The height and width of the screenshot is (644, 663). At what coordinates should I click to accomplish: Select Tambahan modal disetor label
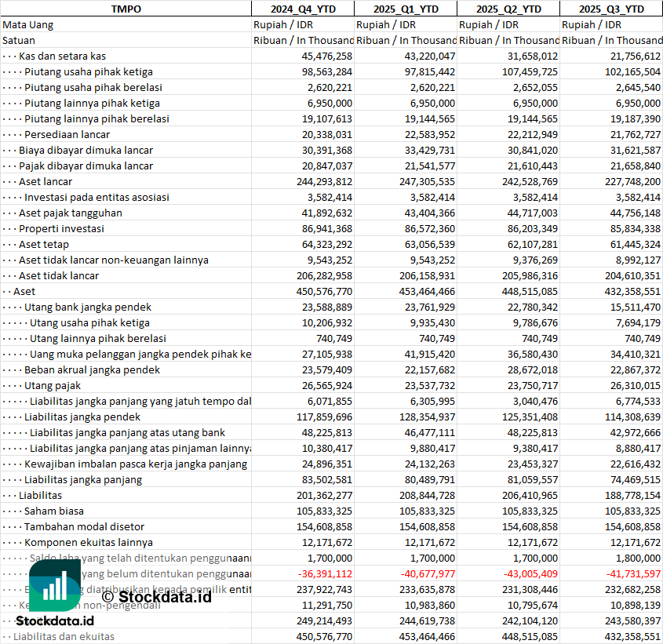[84, 526]
